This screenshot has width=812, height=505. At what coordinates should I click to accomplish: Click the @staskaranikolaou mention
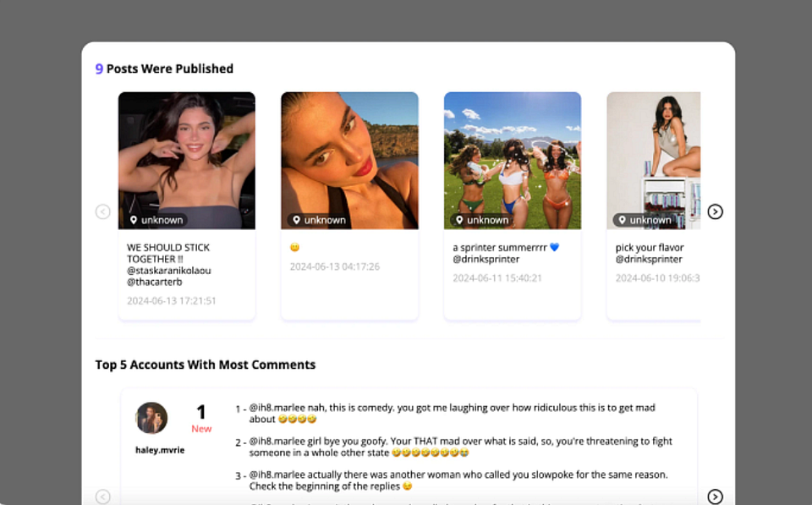pos(169,271)
